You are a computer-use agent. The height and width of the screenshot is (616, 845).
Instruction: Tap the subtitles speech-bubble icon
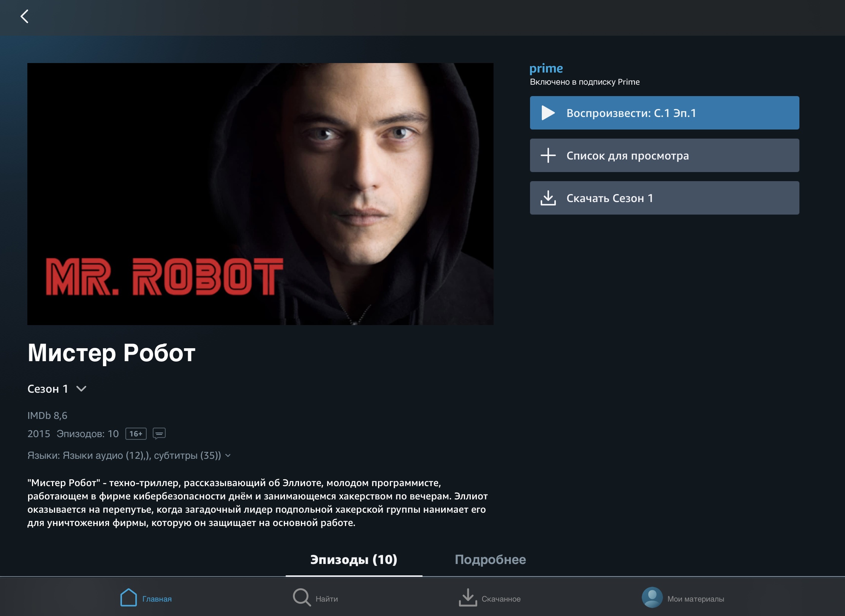pyautogui.click(x=159, y=433)
